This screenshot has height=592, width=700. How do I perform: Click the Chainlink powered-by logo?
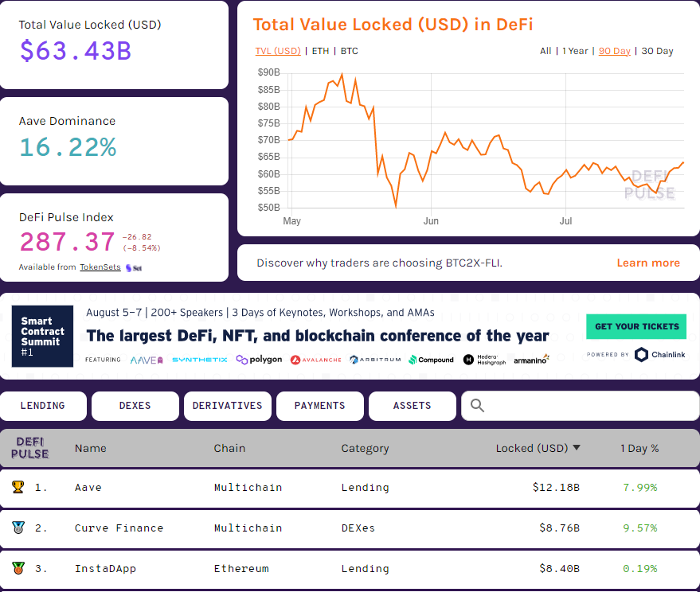tap(659, 355)
